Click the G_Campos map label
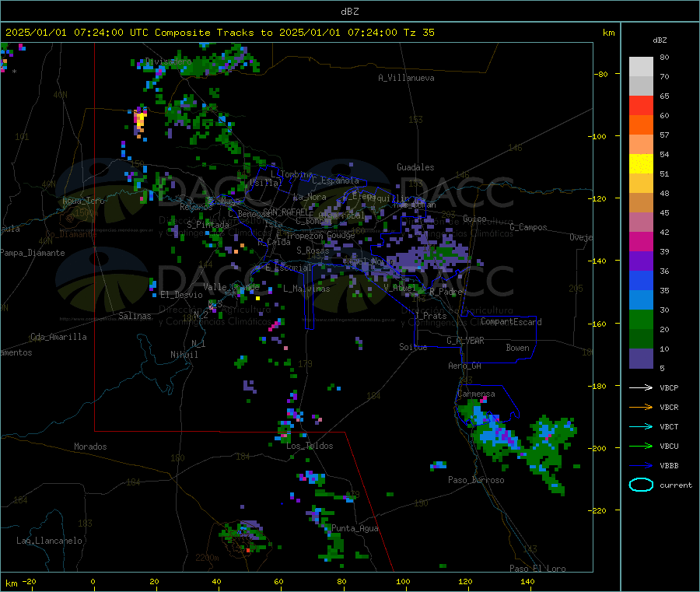 click(528, 227)
